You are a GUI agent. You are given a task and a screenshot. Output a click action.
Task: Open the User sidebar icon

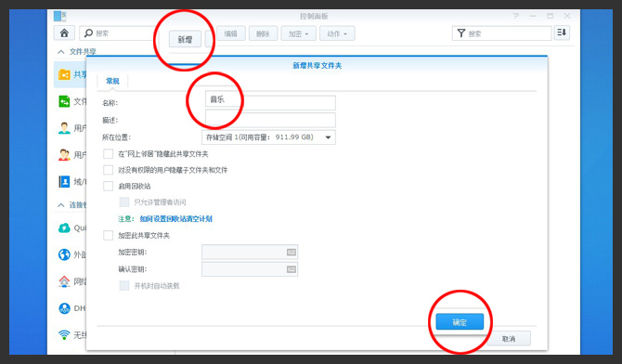[x=64, y=128]
